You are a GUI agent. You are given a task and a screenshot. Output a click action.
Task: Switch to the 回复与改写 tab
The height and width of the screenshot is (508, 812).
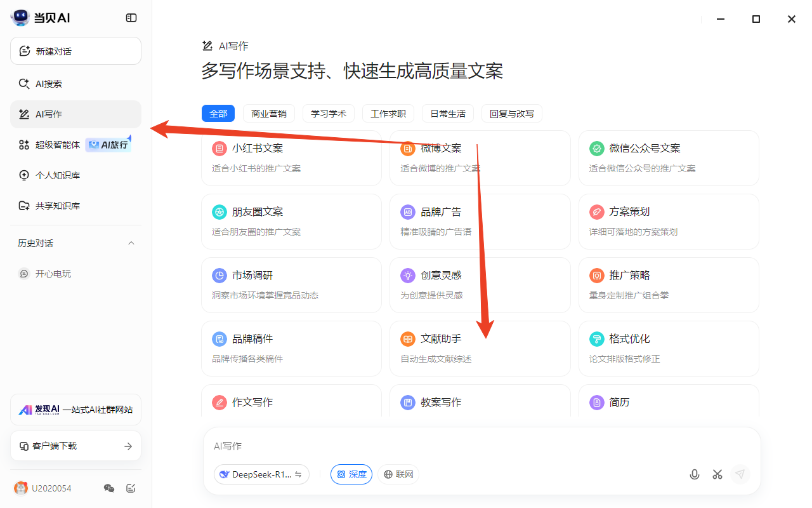(x=512, y=114)
